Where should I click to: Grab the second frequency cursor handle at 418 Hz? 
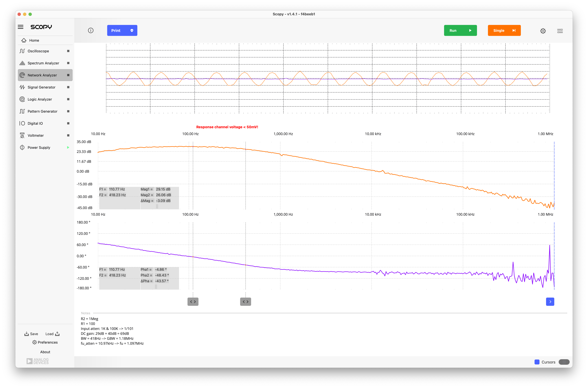[x=245, y=302]
